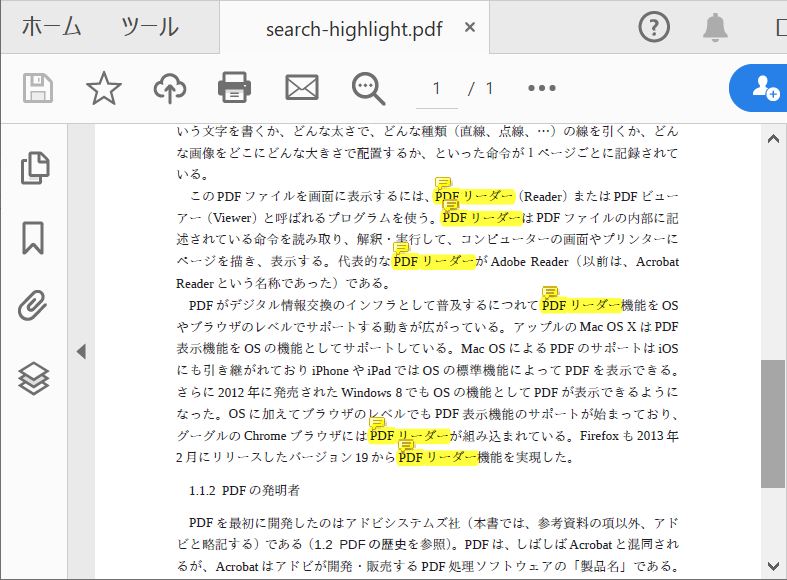This screenshot has height=580, width=787.
Task: Save the file with the floppy disk icon
Action: 38,88
